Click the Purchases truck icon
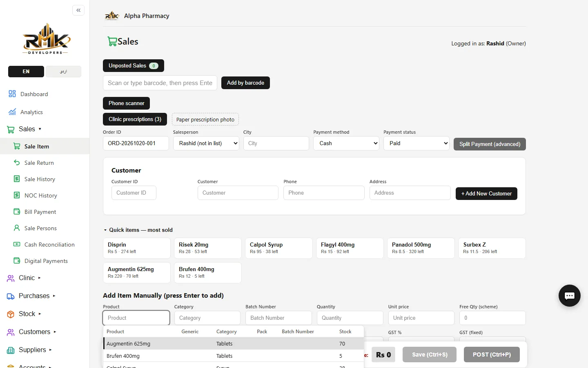This screenshot has width=588, height=368. [x=11, y=296]
